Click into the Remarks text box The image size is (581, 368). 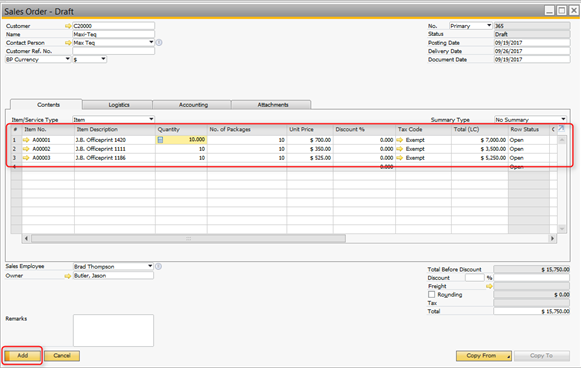click(x=113, y=331)
